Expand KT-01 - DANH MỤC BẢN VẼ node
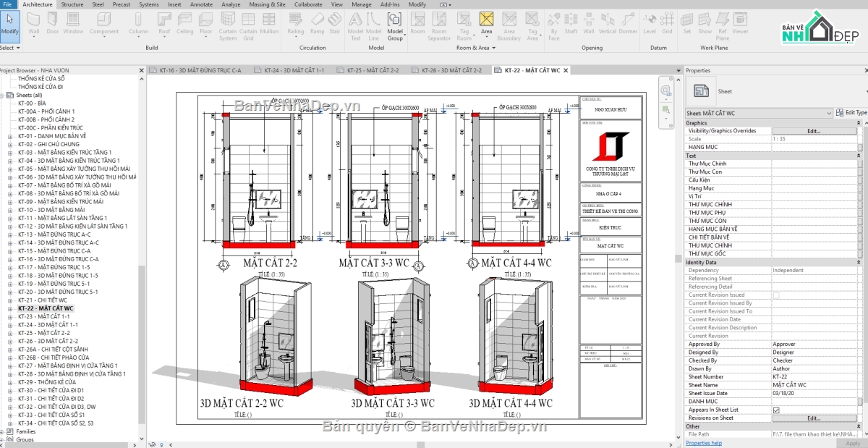 point(9,136)
